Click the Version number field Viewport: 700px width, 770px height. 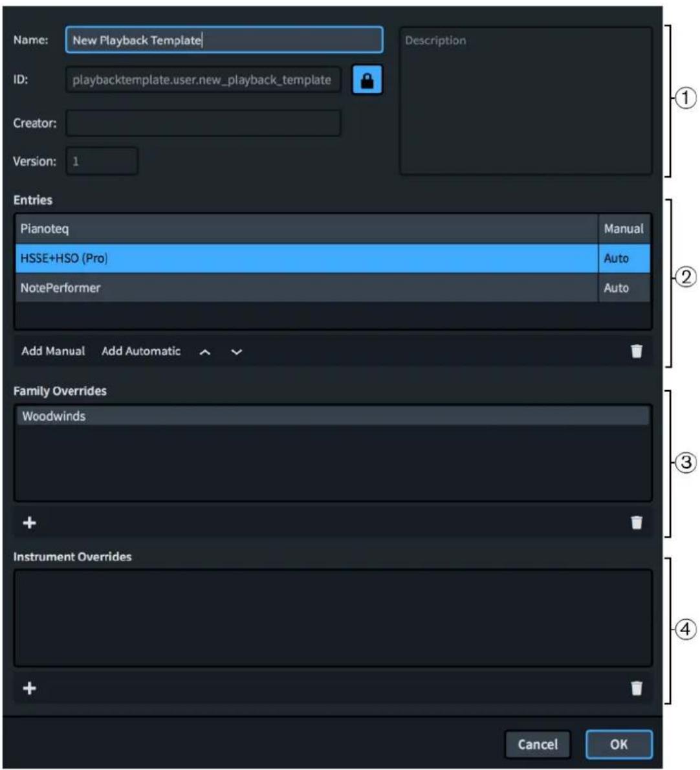pos(102,161)
